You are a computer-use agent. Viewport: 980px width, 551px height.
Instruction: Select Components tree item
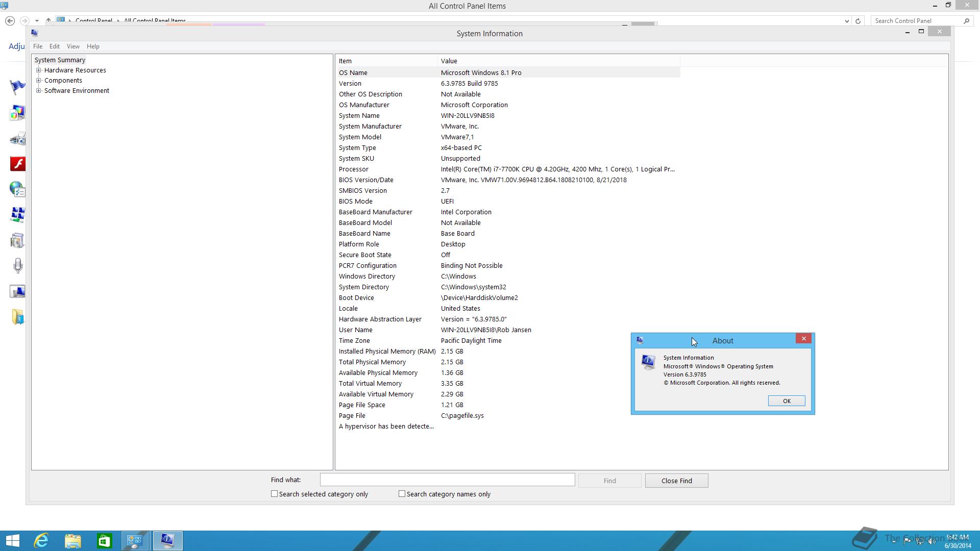pos(63,81)
